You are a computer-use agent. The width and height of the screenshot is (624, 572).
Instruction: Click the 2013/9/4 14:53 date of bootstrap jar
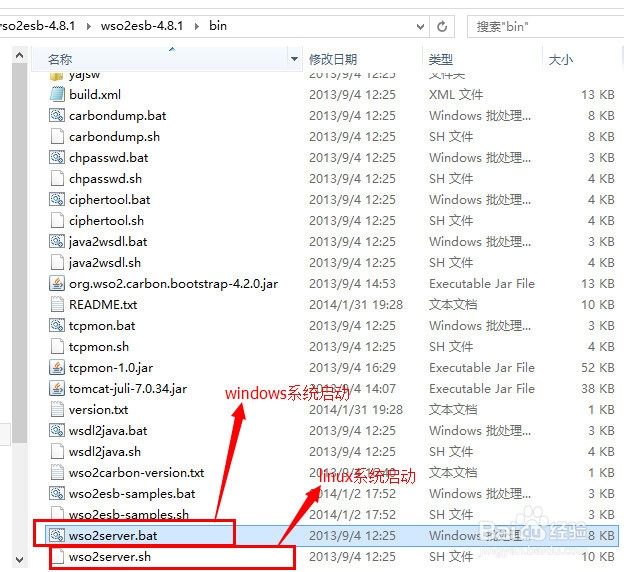[x=352, y=283]
